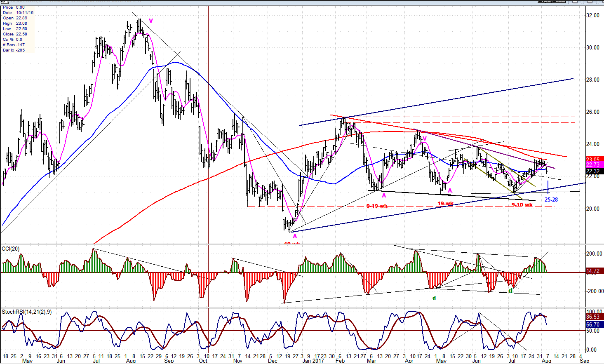Viewport: 604px width, 364px height.
Task: Click the Low value 22.50
Action: click(x=21, y=29)
